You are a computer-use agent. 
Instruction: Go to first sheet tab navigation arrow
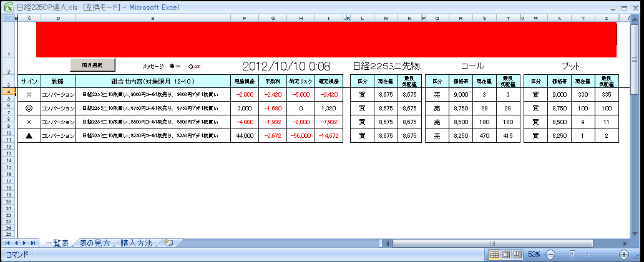pyautogui.click(x=7, y=243)
